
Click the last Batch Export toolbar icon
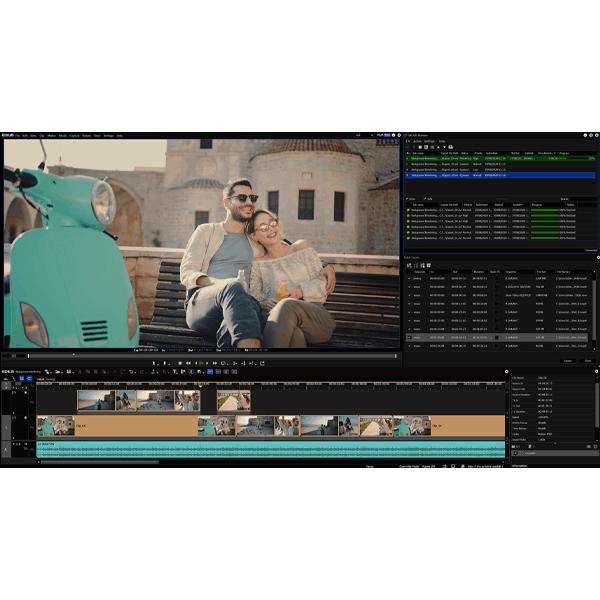pyautogui.click(x=429, y=265)
